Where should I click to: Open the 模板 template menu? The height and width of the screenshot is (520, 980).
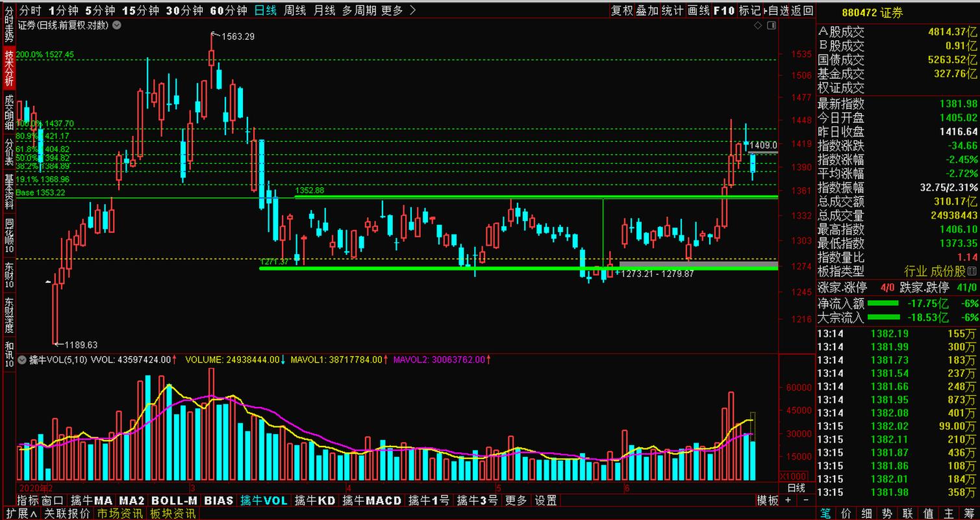click(768, 500)
